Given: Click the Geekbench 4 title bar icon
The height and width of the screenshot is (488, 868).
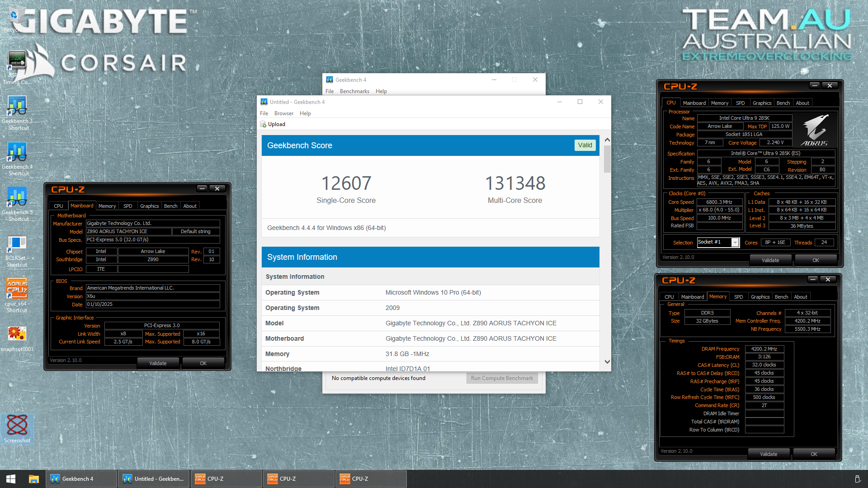Looking at the screenshot, I should (330, 80).
